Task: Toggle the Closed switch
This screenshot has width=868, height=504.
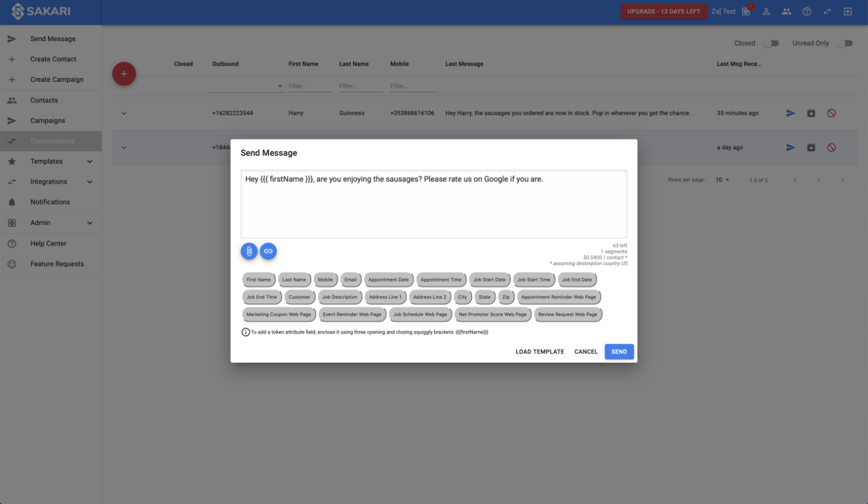Action: pos(772,43)
